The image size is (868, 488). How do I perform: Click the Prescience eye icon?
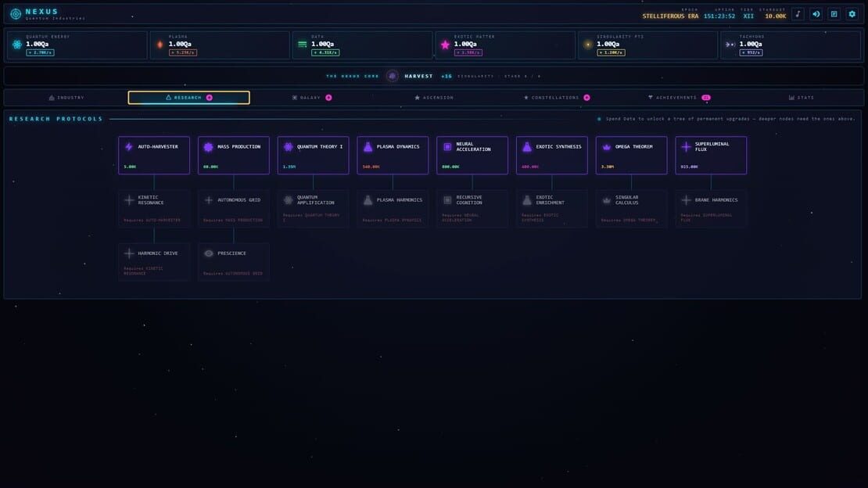tap(209, 253)
